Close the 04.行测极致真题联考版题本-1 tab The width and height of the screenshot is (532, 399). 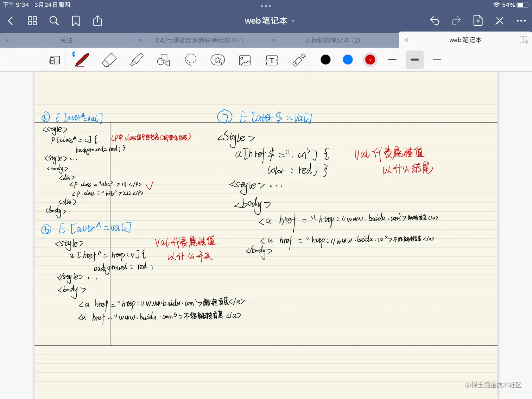pyautogui.click(x=140, y=40)
